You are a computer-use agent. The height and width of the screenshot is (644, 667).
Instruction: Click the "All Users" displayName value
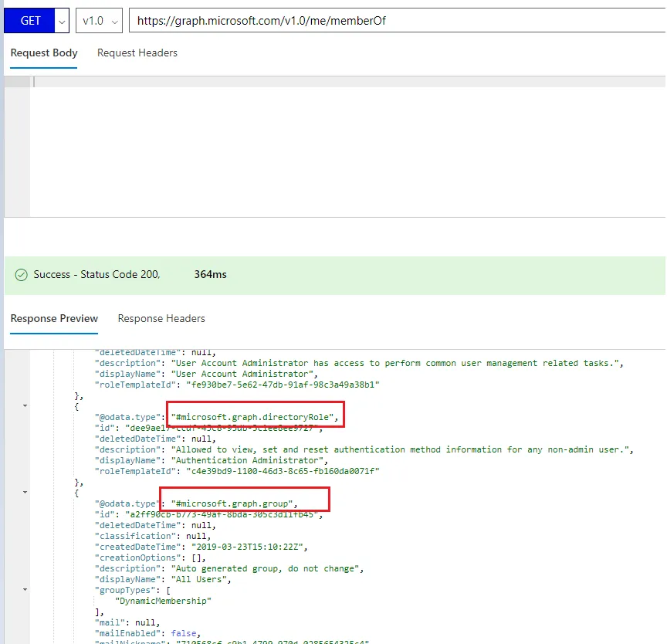(198, 579)
